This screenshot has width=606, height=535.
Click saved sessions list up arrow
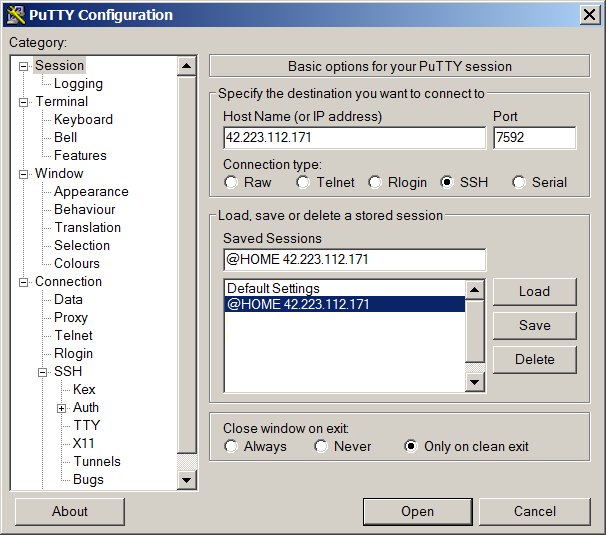[475, 290]
